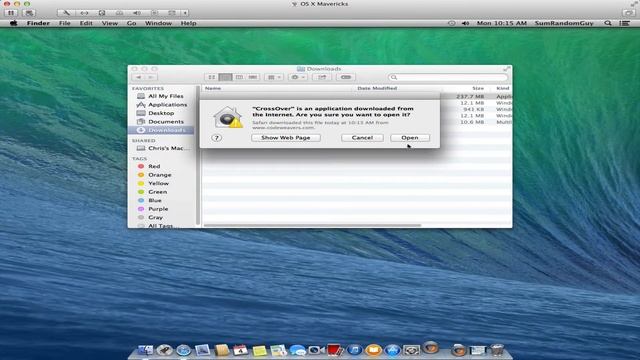Open the View menu
The width and height of the screenshot is (640, 360).
(x=109, y=23)
